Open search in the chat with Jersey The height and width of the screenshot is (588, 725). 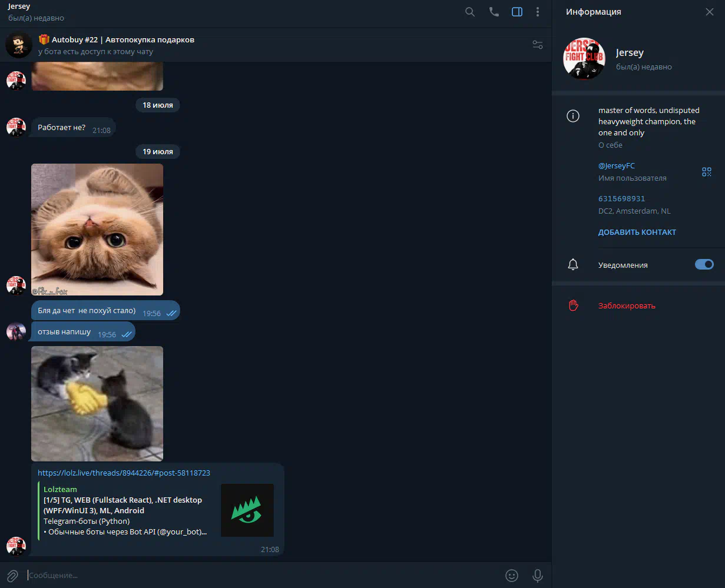[470, 12]
